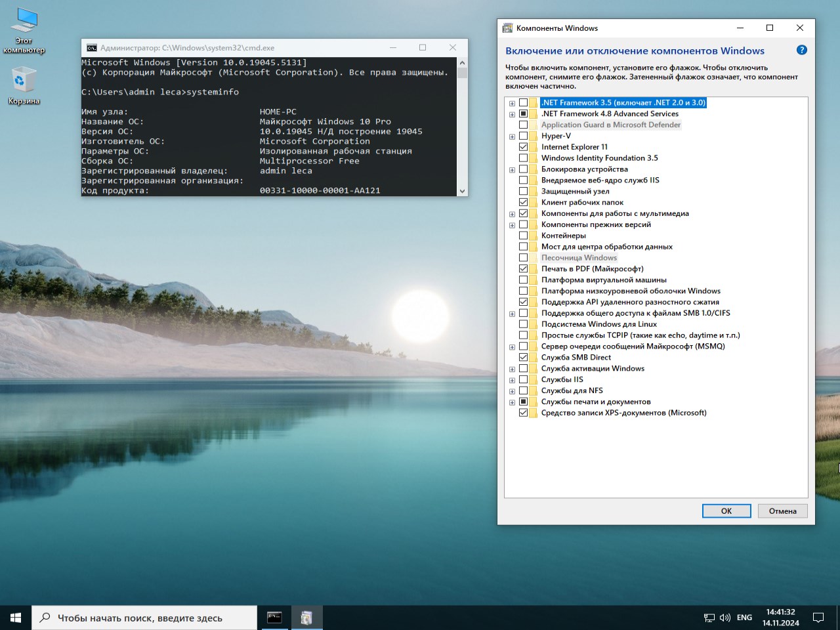Expand 'Службы для NFS' tree node
The image size is (840, 630).
point(512,391)
